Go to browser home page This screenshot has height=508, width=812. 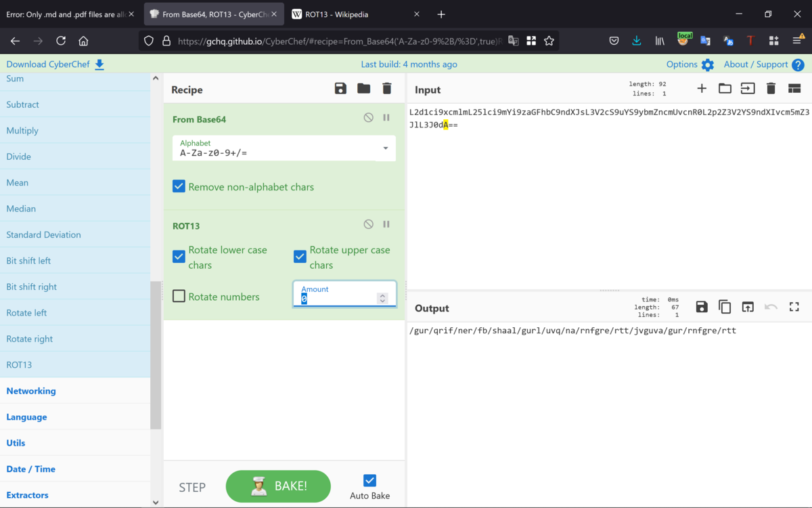(83, 41)
